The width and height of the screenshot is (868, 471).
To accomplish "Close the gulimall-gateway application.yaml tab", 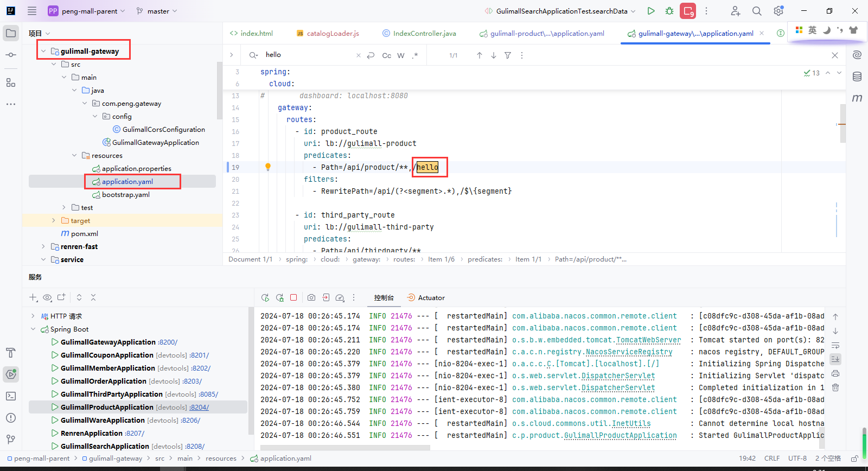I will click(x=762, y=33).
